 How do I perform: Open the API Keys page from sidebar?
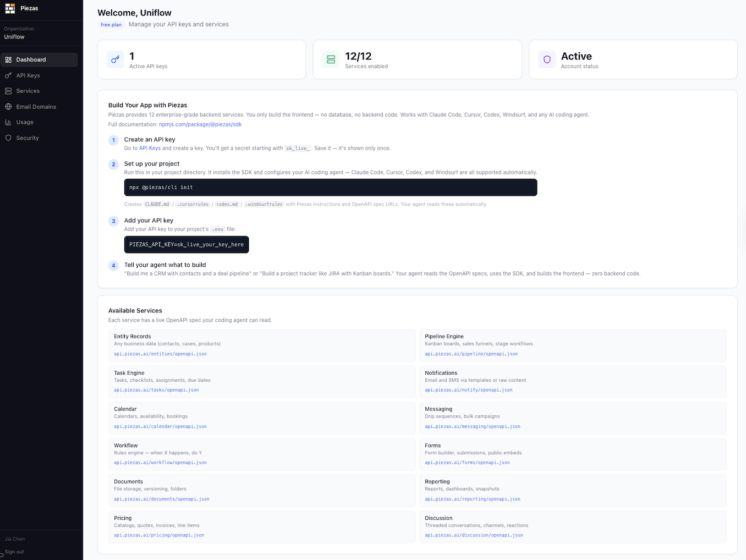pyautogui.click(x=39, y=75)
